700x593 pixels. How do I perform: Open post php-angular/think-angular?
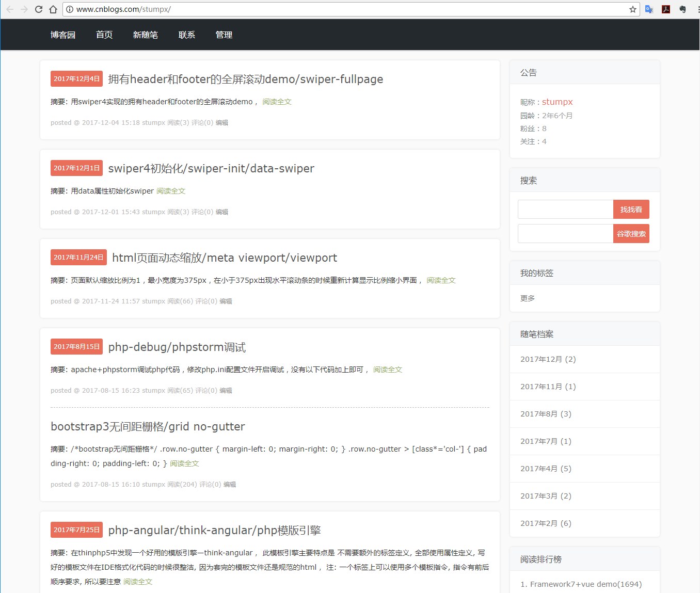click(x=215, y=530)
